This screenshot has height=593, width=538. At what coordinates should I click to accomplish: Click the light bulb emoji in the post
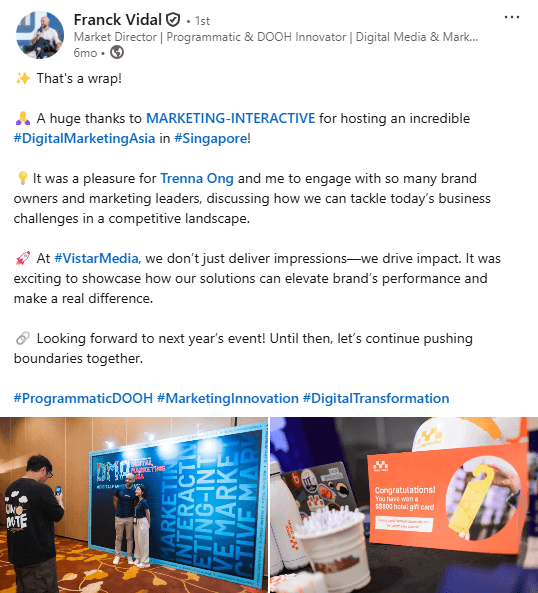pos(22,178)
